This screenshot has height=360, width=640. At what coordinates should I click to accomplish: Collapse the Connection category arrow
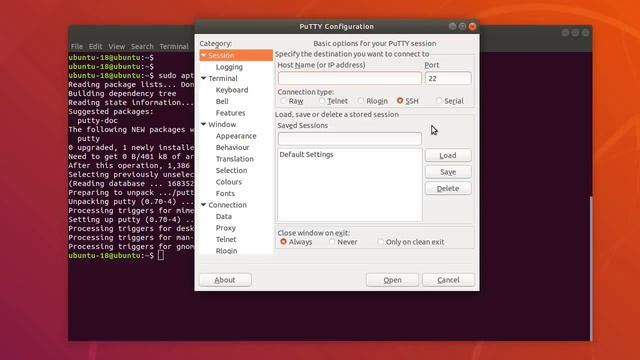[x=203, y=204]
